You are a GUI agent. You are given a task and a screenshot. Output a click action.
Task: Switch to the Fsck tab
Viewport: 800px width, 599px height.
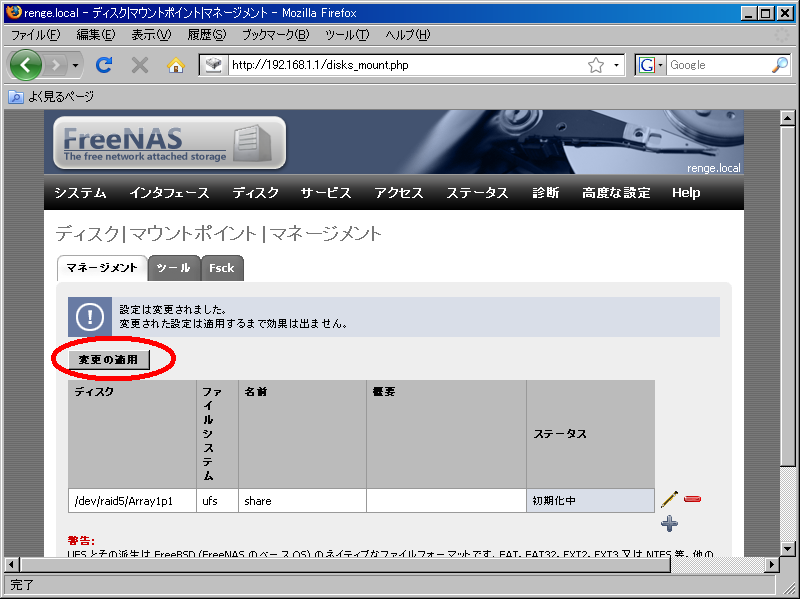tap(222, 268)
